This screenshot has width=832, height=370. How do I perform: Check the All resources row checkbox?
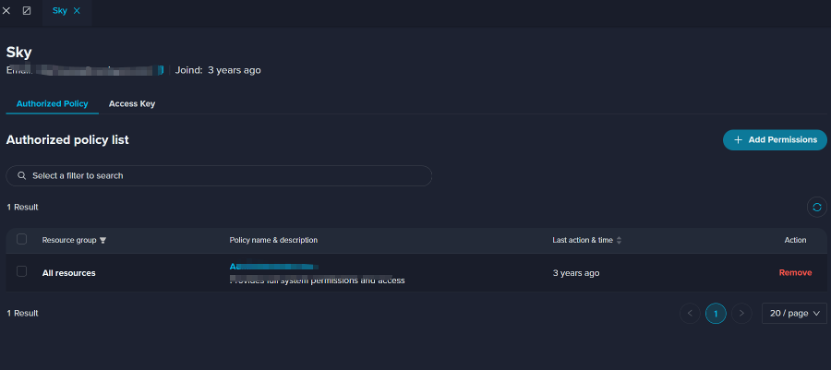[22, 272]
